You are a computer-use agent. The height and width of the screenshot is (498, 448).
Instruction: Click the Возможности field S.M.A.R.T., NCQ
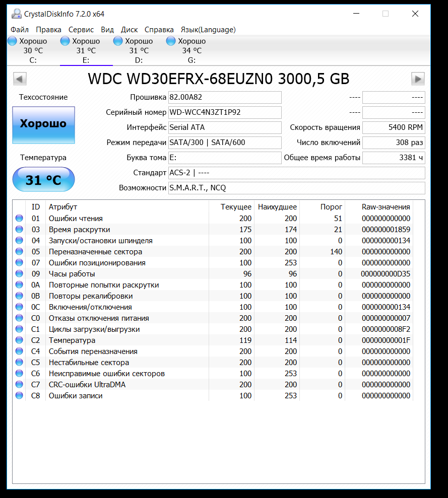pyautogui.click(x=297, y=188)
